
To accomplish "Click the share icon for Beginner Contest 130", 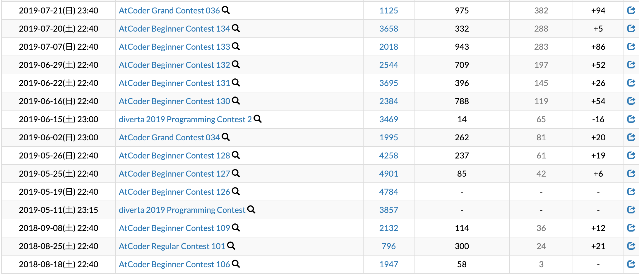I will click(631, 101).
